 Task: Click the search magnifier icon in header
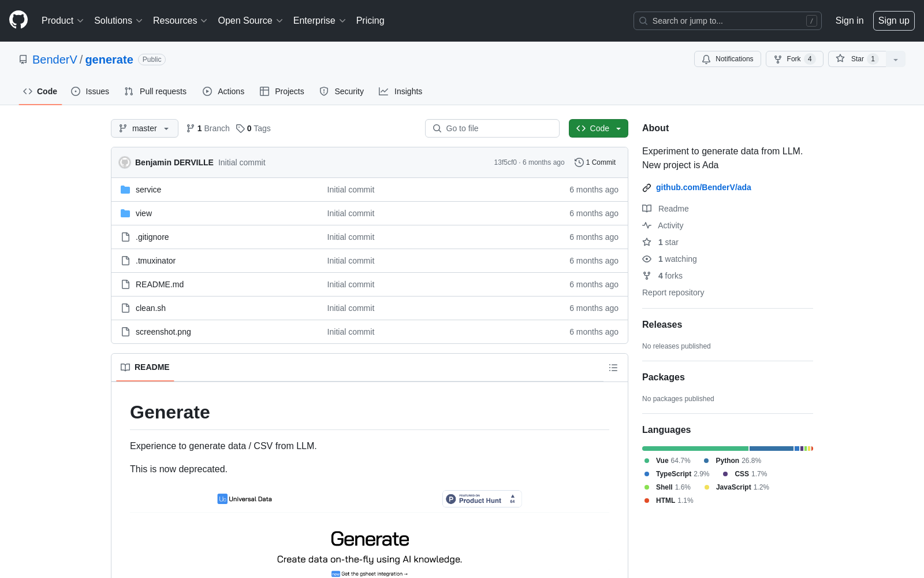tap(643, 21)
